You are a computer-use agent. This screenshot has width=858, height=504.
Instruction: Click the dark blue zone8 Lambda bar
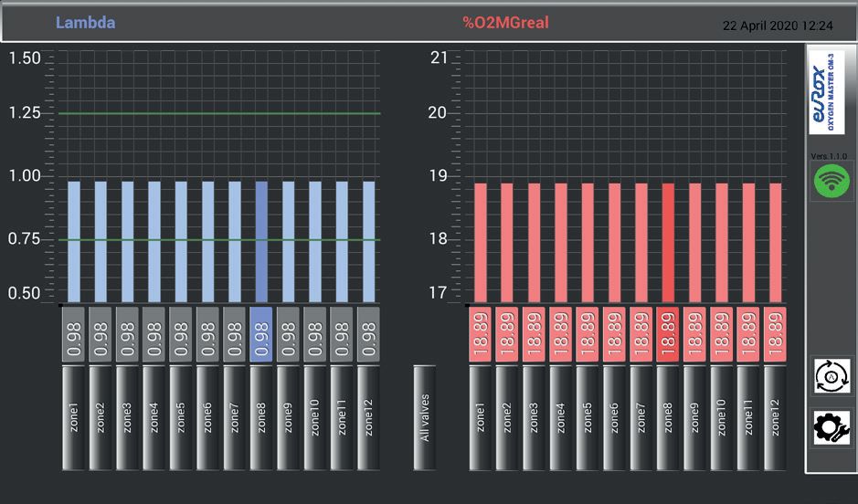pos(261,242)
